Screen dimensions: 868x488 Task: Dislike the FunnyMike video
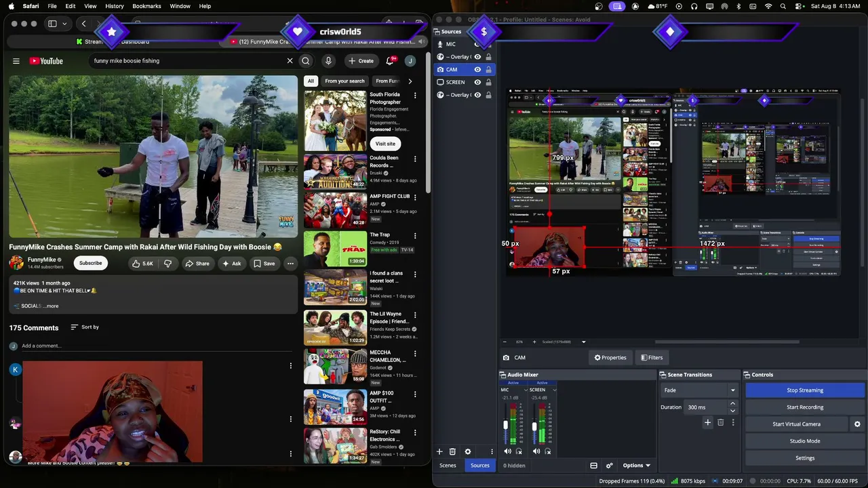point(167,263)
